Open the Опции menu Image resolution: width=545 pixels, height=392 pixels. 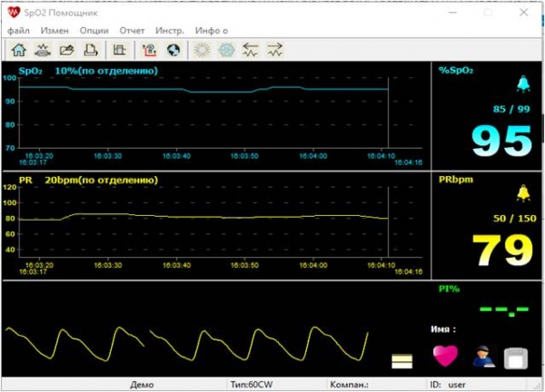coord(94,31)
